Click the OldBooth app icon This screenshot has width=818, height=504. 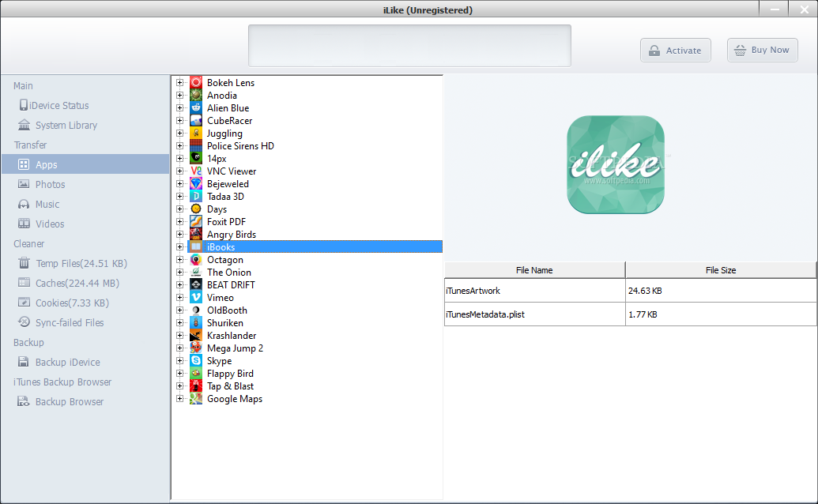click(x=196, y=310)
